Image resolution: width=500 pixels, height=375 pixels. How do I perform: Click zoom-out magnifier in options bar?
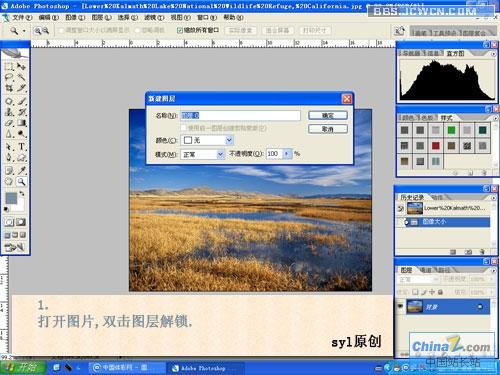pyautogui.click(x=46, y=31)
